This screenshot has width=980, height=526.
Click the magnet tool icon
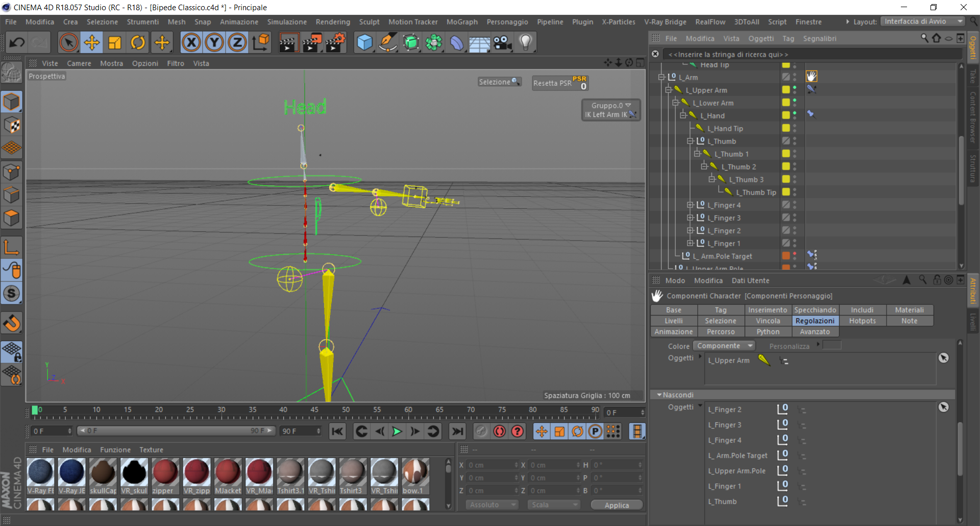click(x=11, y=323)
